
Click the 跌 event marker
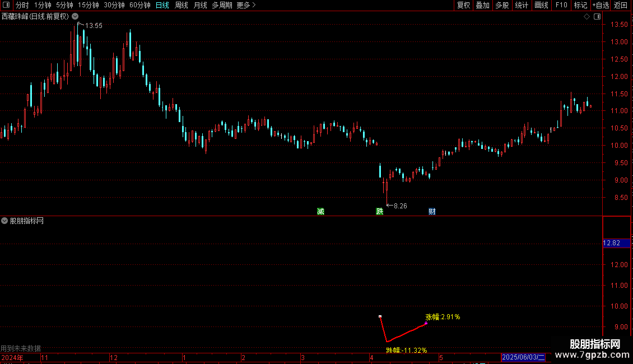(379, 212)
